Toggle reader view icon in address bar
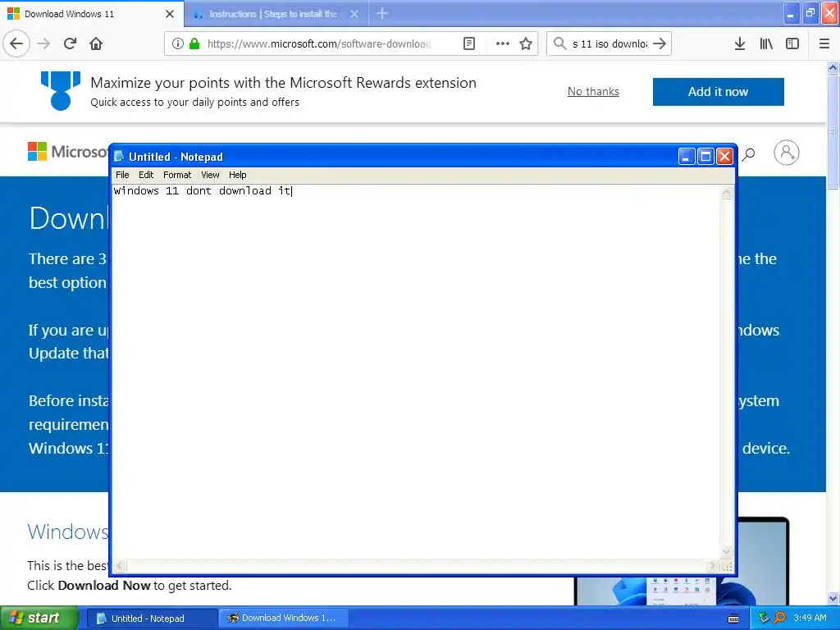 pyautogui.click(x=468, y=43)
